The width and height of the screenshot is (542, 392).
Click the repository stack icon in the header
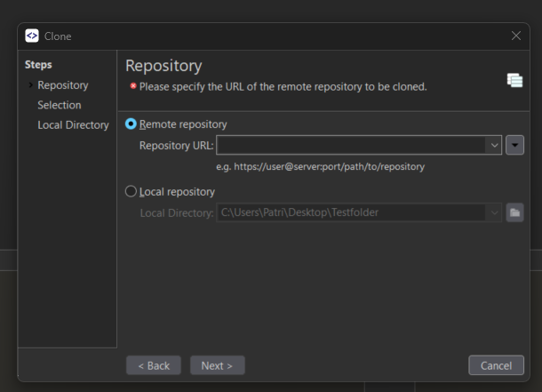click(514, 80)
